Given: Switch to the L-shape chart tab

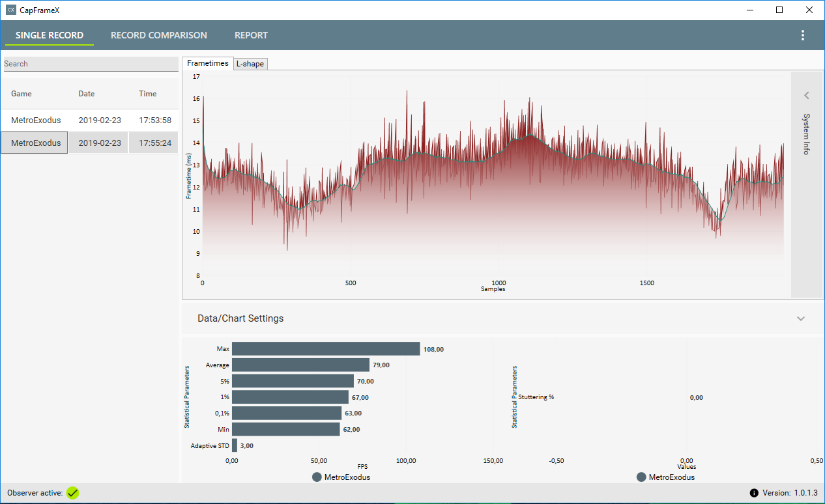Looking at the screenshot, I should point(250,64).
